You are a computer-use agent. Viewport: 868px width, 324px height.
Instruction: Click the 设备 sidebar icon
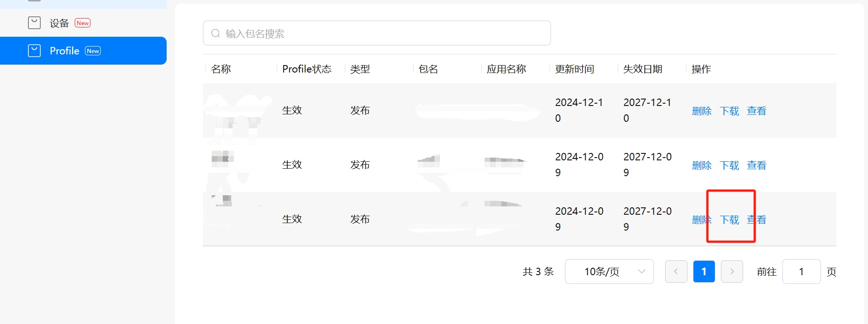34,23
